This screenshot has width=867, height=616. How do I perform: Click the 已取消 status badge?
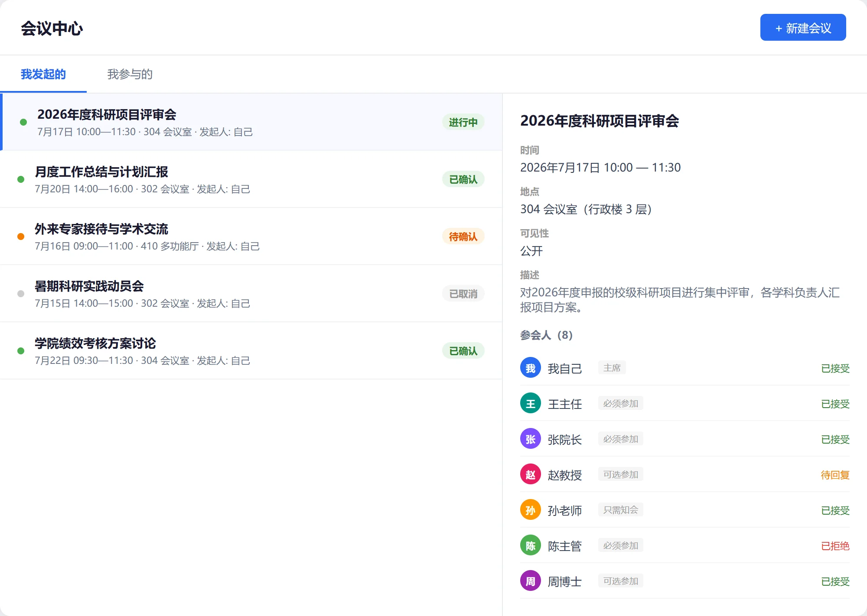coord(463,294)
